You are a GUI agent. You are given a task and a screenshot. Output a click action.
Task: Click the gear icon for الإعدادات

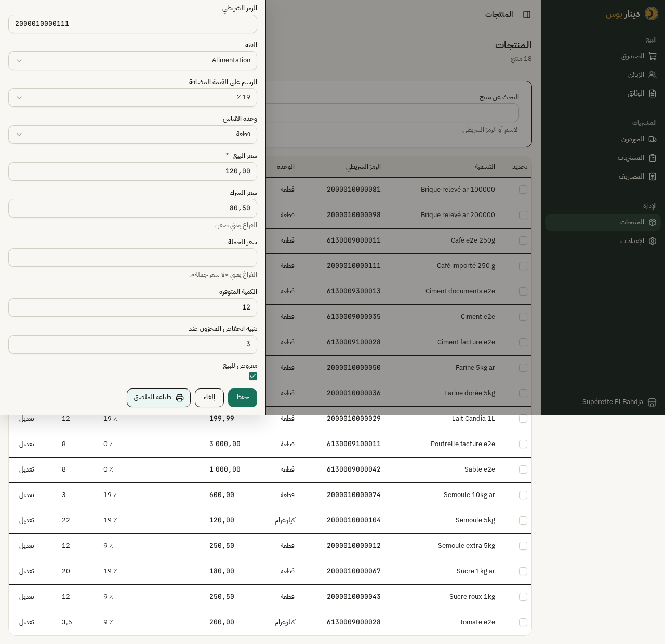(653, 241)
